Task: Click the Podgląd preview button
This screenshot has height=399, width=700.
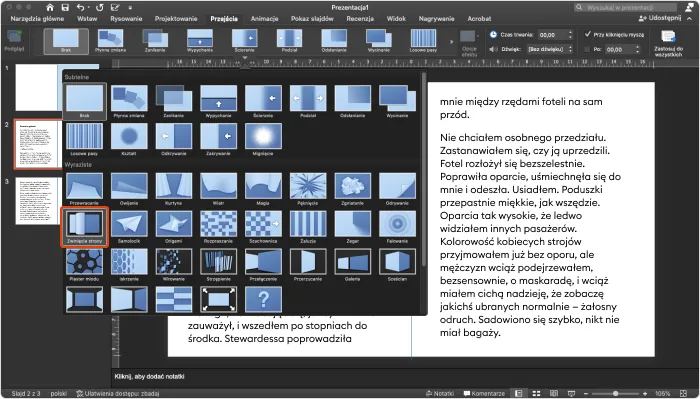Action: point(14,41)
